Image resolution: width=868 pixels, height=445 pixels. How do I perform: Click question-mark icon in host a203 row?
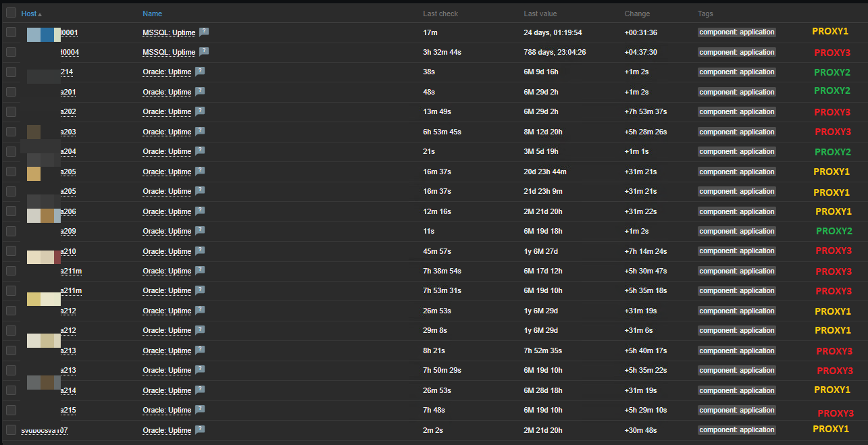pyautogui.click(x=200, y=132)
